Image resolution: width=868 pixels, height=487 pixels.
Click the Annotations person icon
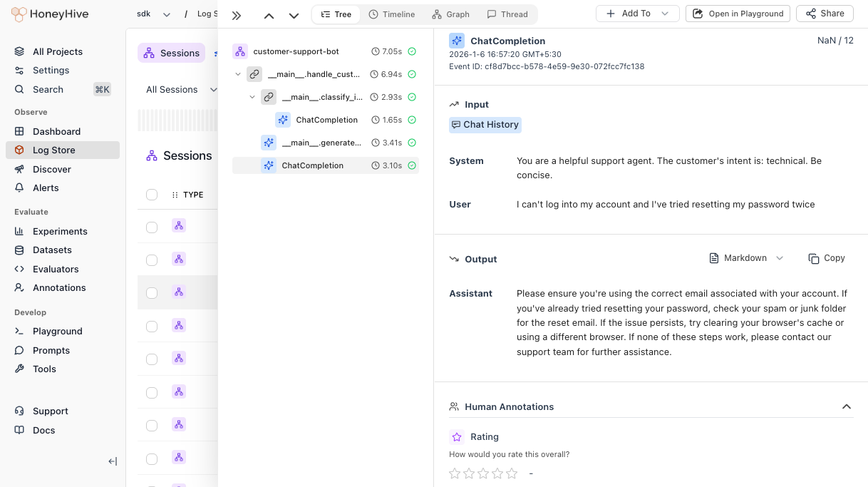coord(19,287)
